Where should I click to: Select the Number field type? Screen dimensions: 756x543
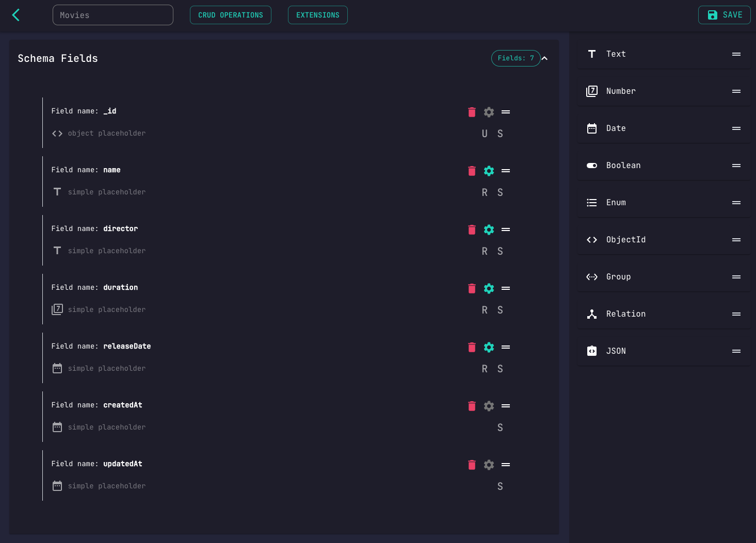point(664,91)
